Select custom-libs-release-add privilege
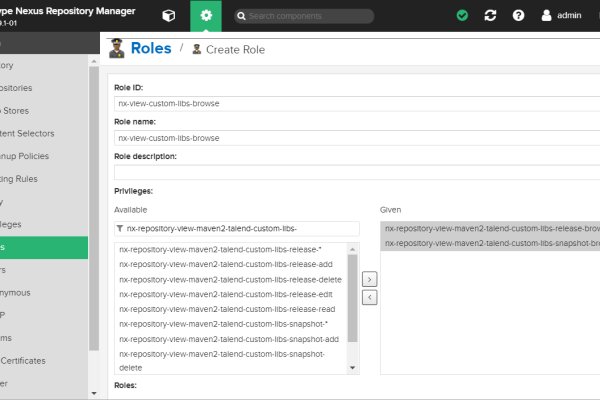600x400 pixels. (x=230, y=264)
